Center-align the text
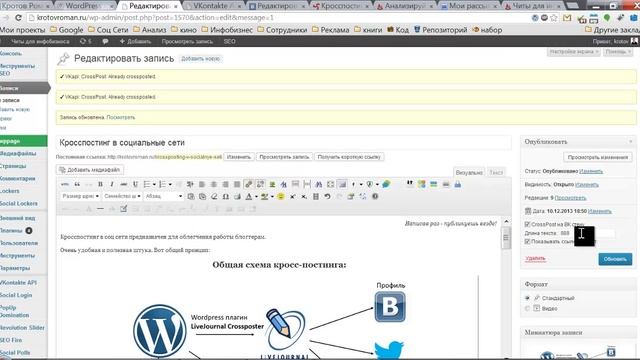 click(x=213, y=184)
